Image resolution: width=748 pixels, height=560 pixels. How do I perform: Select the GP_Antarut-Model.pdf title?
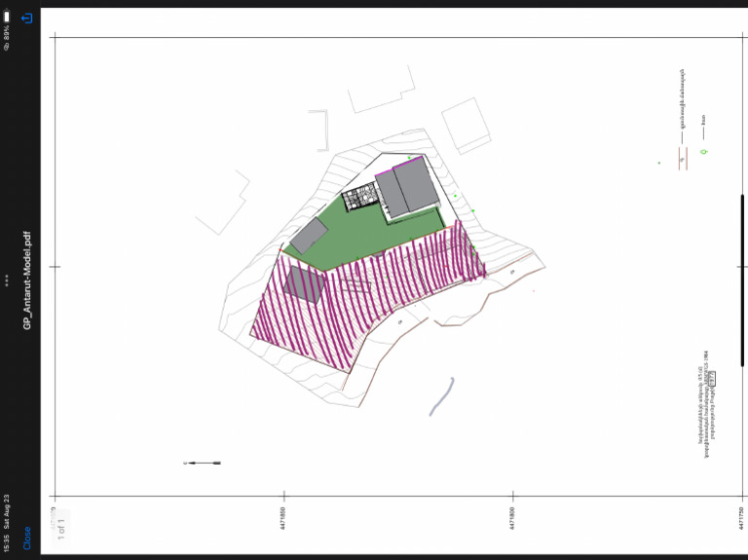(x=26, y=280)
